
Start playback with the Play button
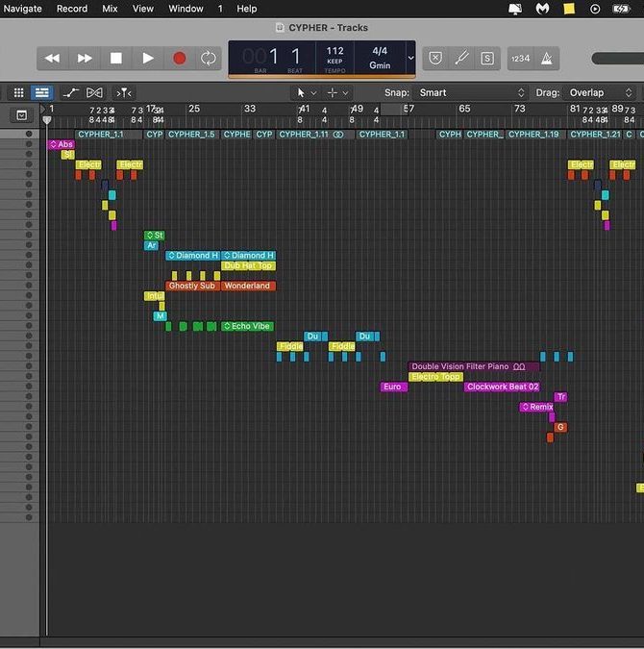(148, 59)
